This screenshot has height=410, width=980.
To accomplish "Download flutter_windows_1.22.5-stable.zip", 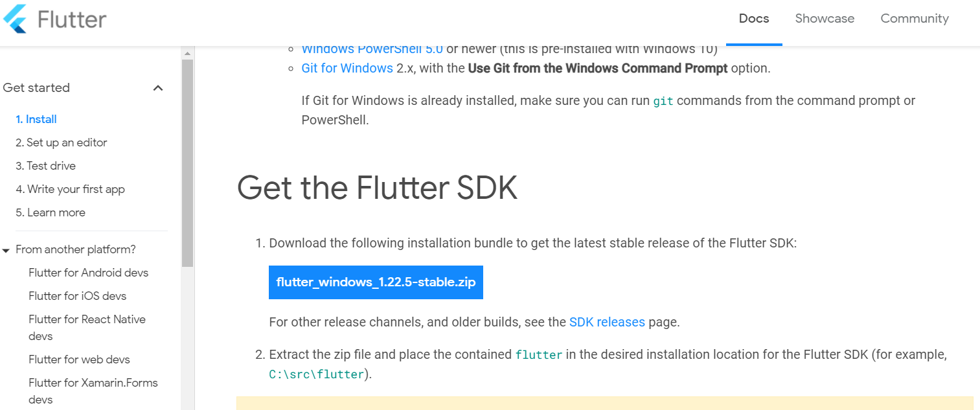I will pyautogui.click(x=376, y=282).
